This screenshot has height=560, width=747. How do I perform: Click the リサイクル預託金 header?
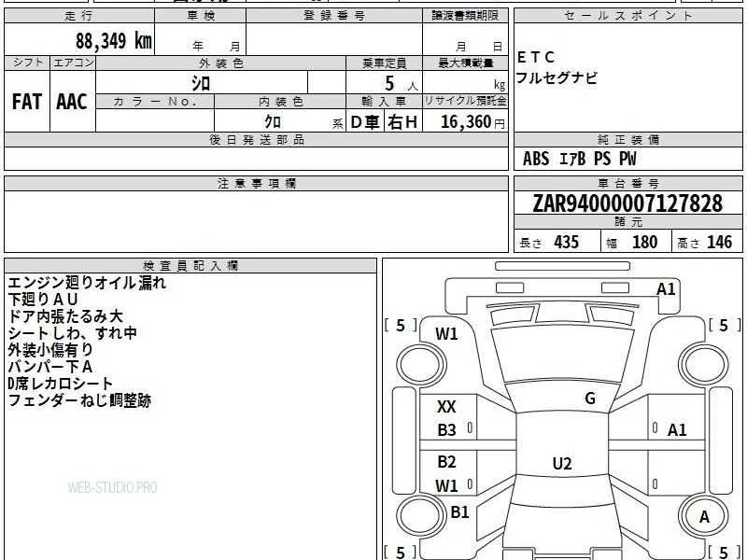click(465, 101)
